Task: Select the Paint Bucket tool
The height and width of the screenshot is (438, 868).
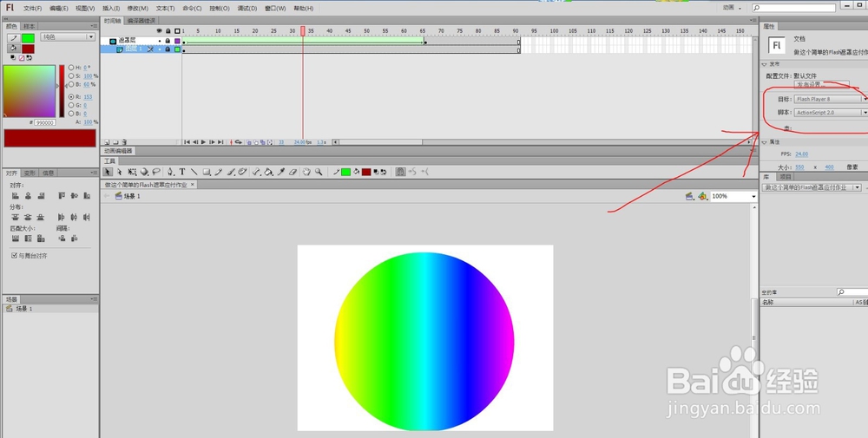Action: click(x=268, y=172)
